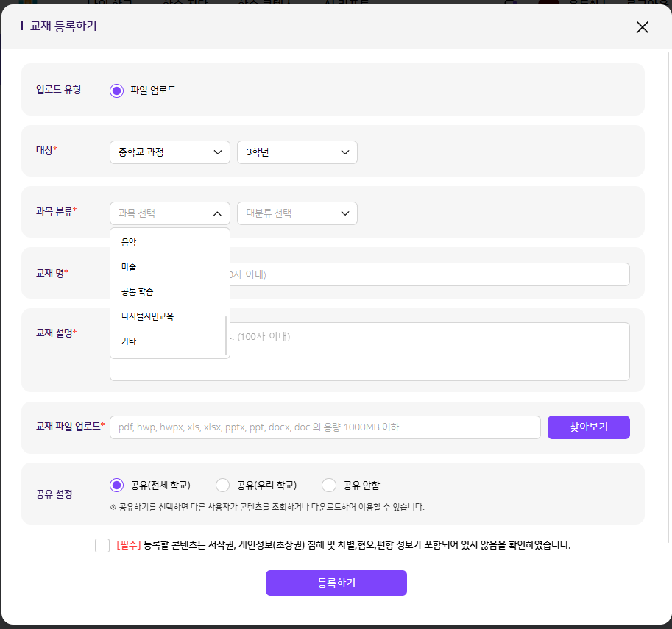Viewport: 672px width, 629px height.
Task: Click the 교재 파일 업로드 file path field
Action: [x=325, y=427]
